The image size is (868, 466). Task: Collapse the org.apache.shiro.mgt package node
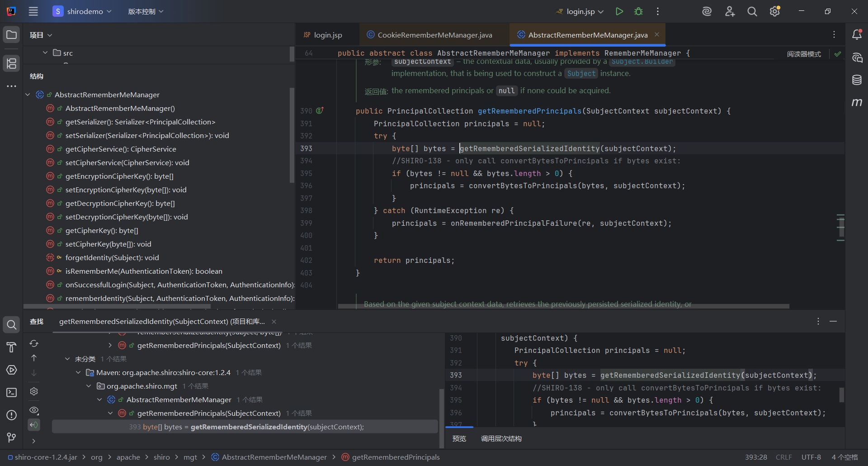point(89,386)
